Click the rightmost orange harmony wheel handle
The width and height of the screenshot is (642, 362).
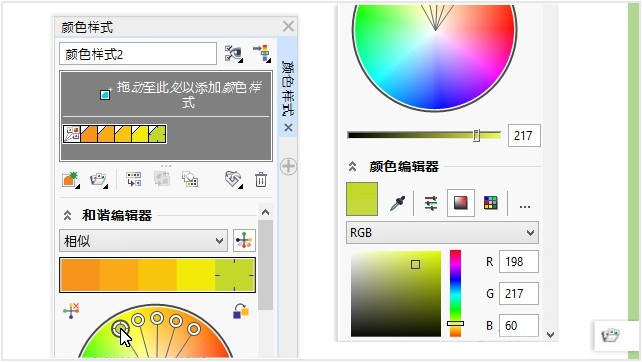pyautogui.click(x=194, y=328)
